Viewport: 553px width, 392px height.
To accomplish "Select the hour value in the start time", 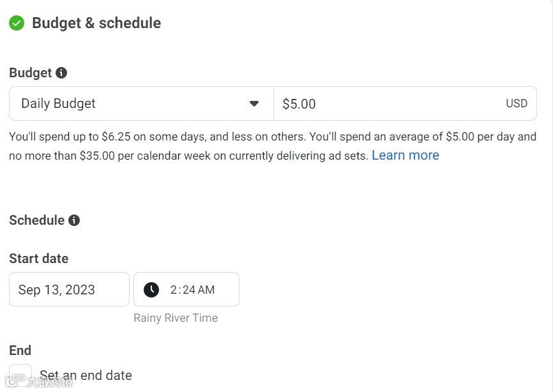I will coord(174,290).
